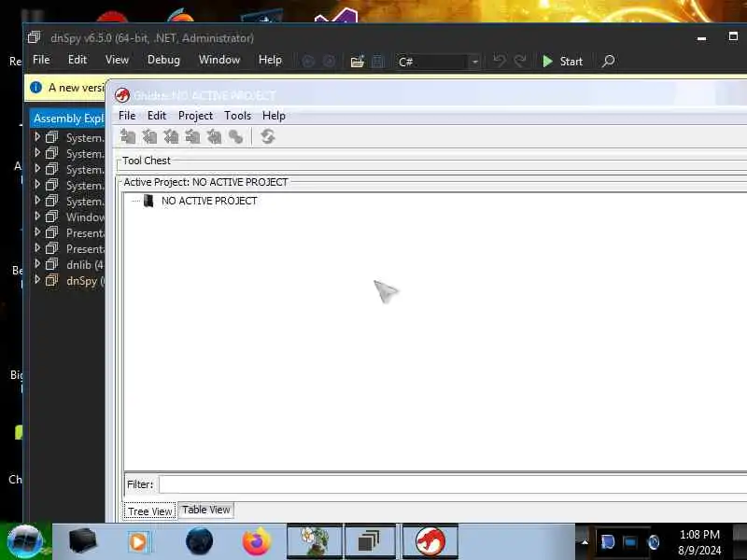Image resolution: width=747 pixels, height=560 pixels.
Task: Open dnSpy's Window menu
Action: click(x=219, y=60)
